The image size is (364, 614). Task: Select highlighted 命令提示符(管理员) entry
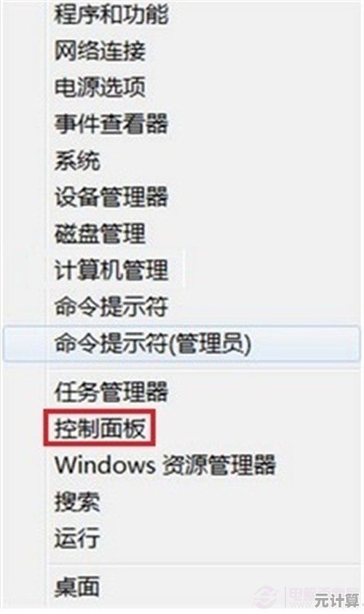pyautogui.click(x=182, y=343)
